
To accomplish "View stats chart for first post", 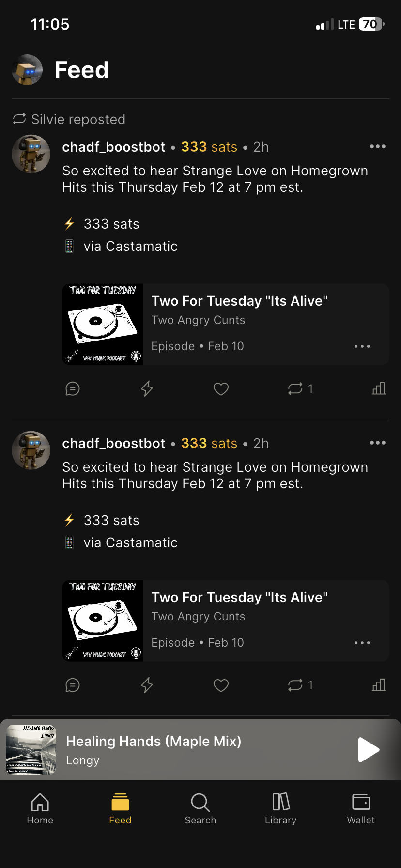I will point(378,388).
